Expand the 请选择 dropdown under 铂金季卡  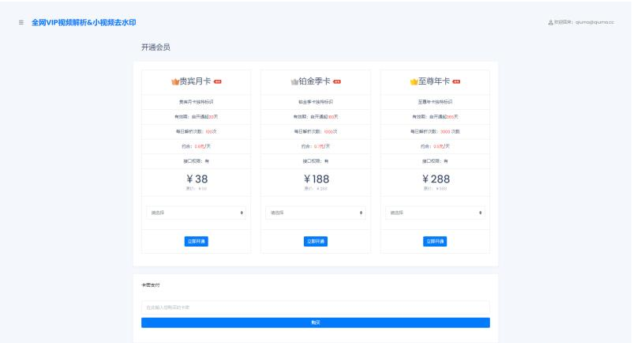click(x=315, y=213)
